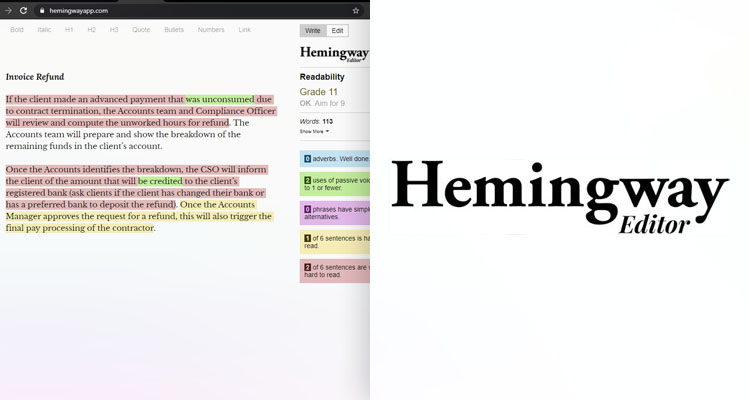The width and height of the screenshot is (750, 400).
Task: Click the browser forward arrow
Action: point(8,10)
